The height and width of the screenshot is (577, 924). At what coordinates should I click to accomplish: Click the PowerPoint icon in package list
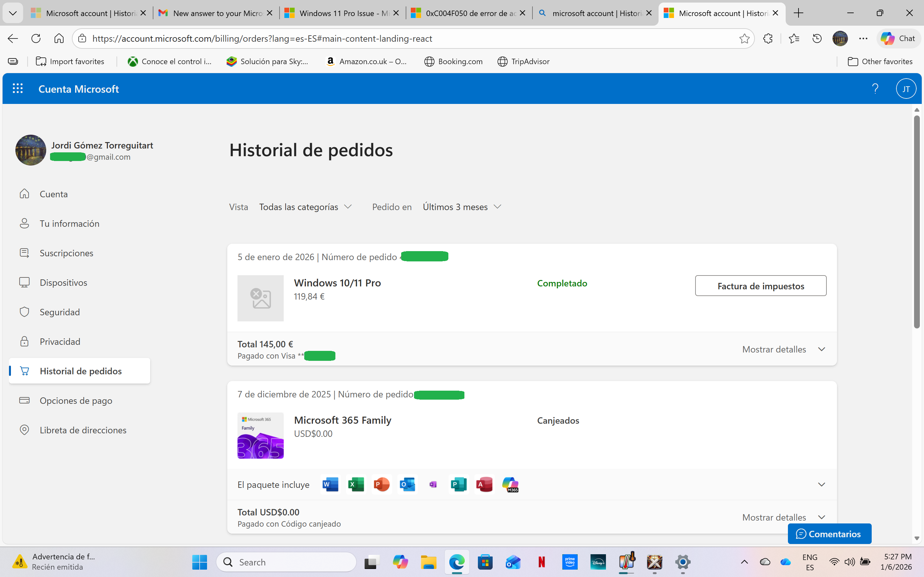click(x=381, y=484)
